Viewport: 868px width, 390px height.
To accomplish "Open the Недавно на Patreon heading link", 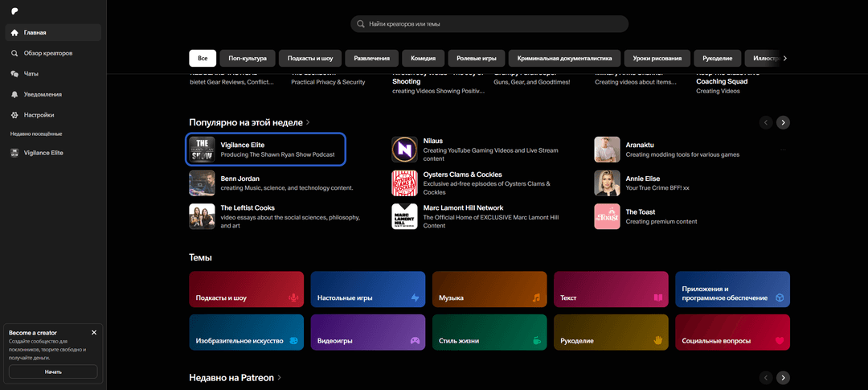I will (x=235, y=378).
